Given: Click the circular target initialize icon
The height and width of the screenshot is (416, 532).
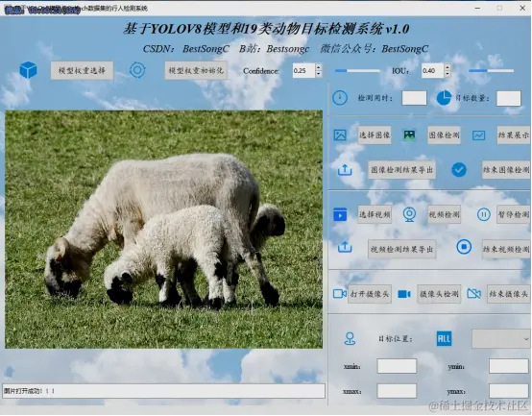Looking at the screenshot, I should point(137,70).
